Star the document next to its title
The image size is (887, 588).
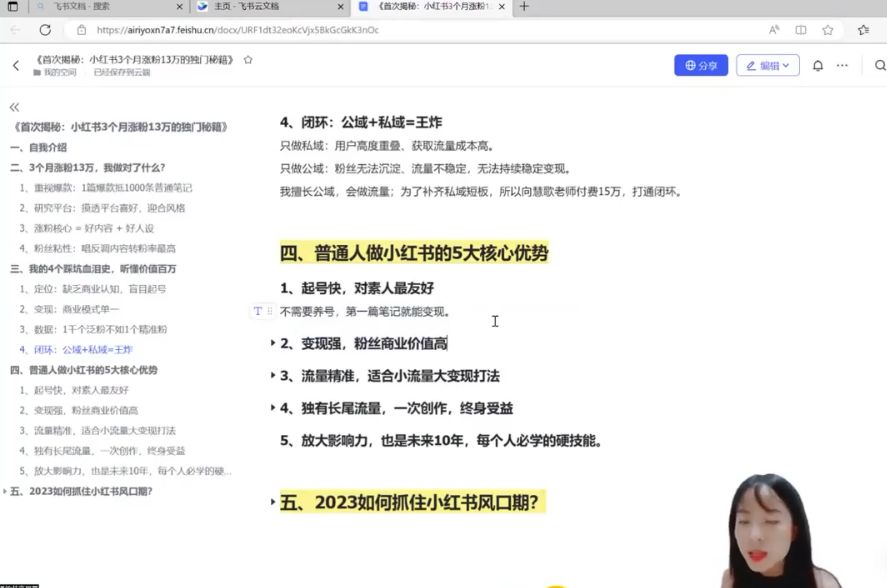click(248, 59)
